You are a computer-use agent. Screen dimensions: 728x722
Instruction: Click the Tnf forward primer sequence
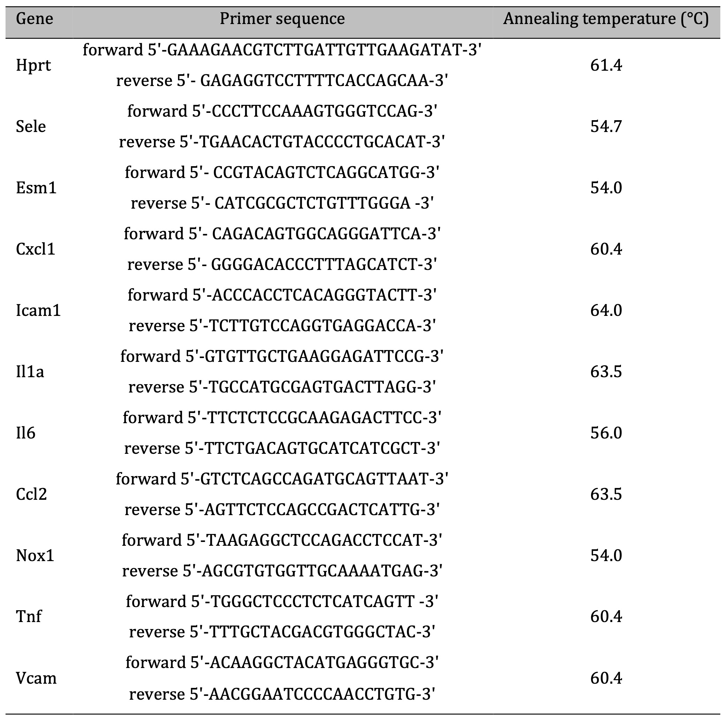tap(282, 601)
